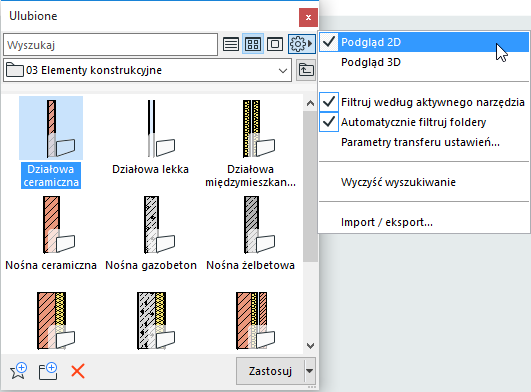Click Wyczyść wyszukiwanie menu entry

tap(424, 182)
